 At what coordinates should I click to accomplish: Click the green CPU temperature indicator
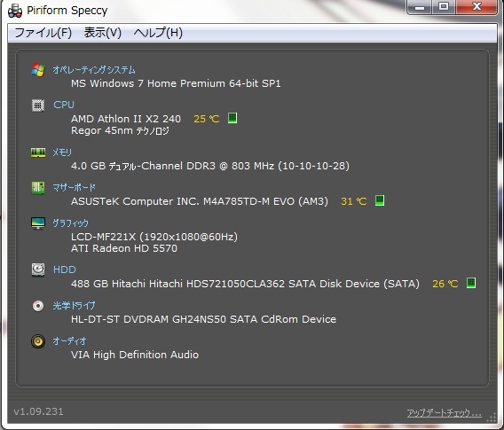click(x=232, y=118)
